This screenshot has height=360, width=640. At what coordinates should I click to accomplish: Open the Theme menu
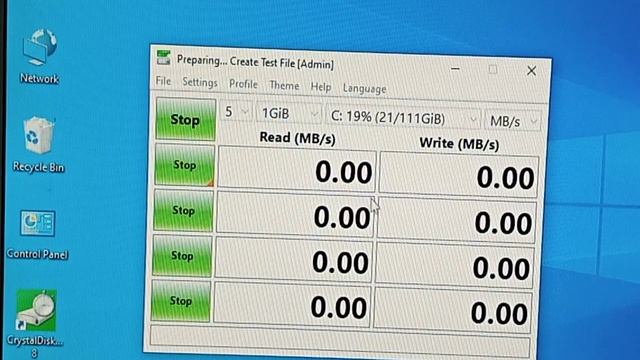pos(284,86)
